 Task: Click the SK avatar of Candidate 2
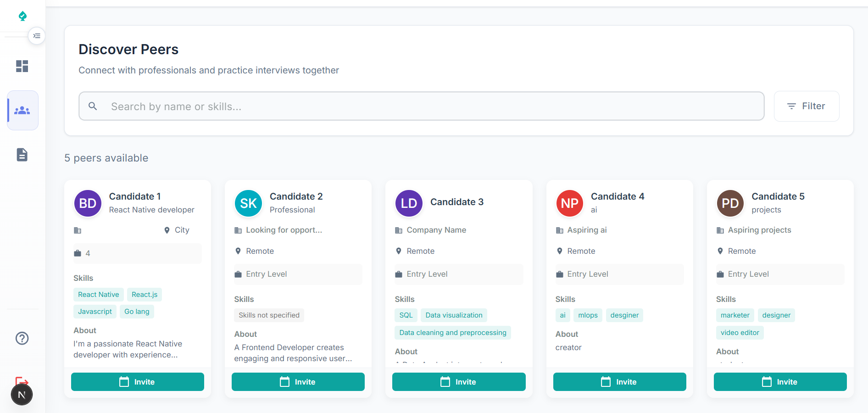[x=248, y=203]
